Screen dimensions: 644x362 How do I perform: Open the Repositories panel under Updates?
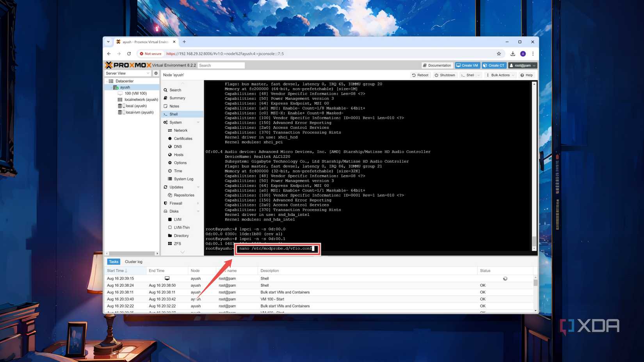[184, 195]
